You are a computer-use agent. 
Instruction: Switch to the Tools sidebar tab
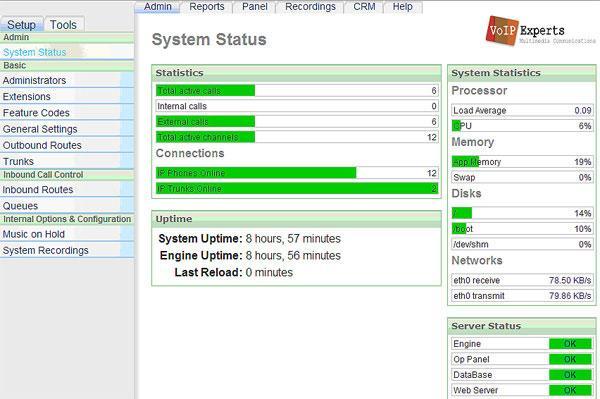point(64,25)
